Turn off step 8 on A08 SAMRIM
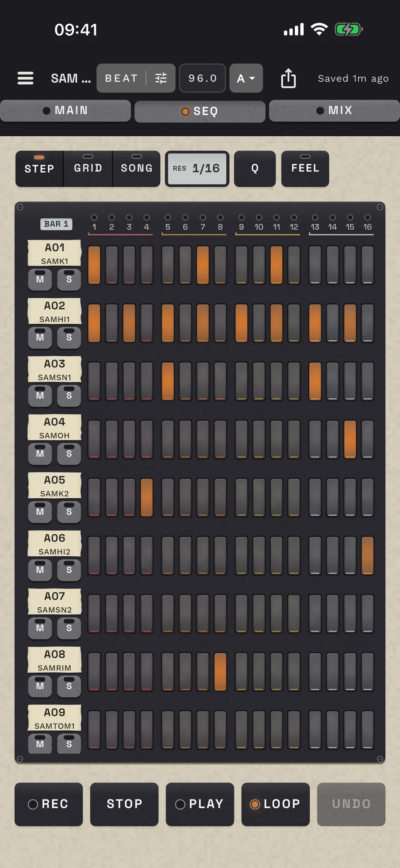 point(220,672)
